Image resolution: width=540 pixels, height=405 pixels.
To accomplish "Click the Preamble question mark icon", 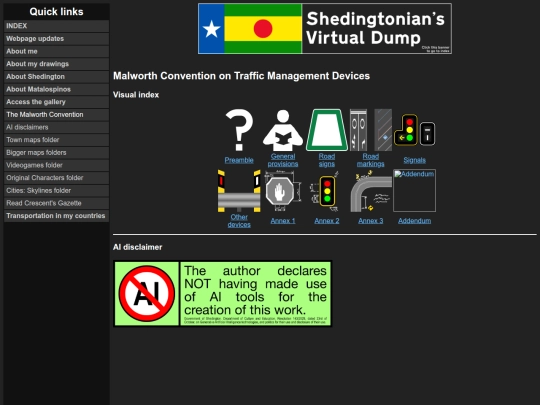I will (x=239, y=130).
